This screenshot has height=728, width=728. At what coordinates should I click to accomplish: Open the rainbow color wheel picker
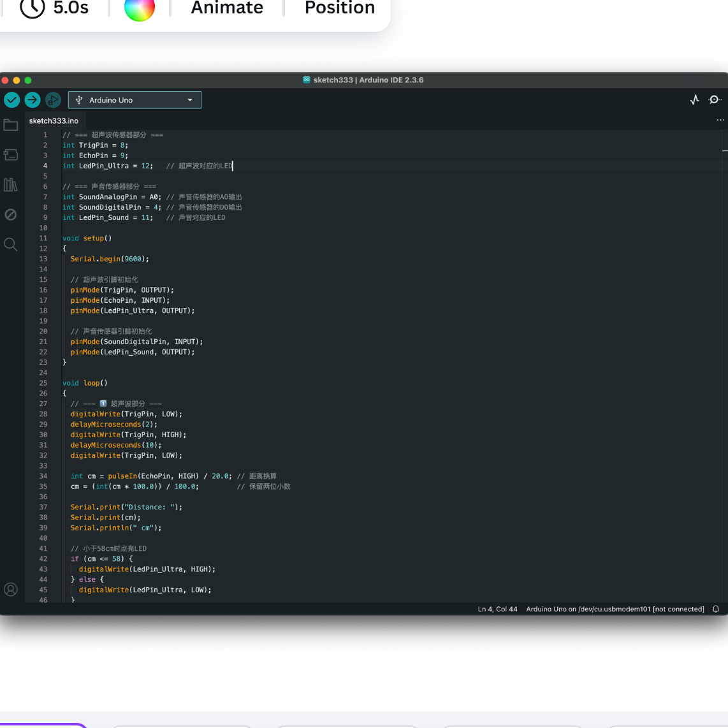[x=140, y=8]
